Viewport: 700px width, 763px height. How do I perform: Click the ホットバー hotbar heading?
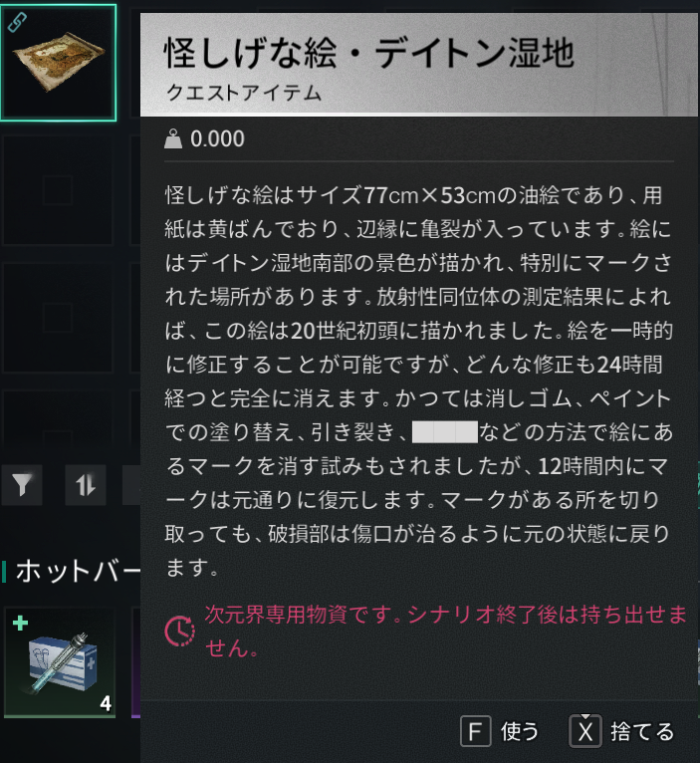[x=78, y=571]
